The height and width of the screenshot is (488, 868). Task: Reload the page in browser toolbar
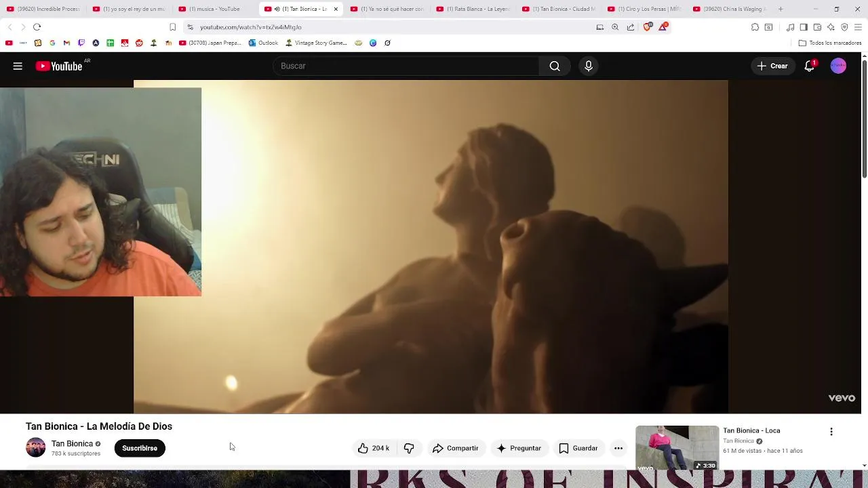click(x=37, y=27)
